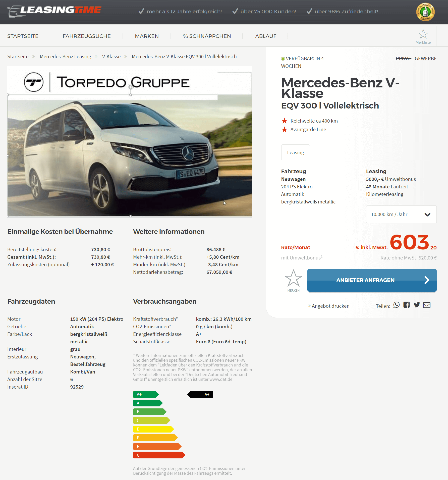Click 'Rate ohne MwSt. 520,00 €' text
The height and width of the screenshot is (480, 448).
coord(408,258)
